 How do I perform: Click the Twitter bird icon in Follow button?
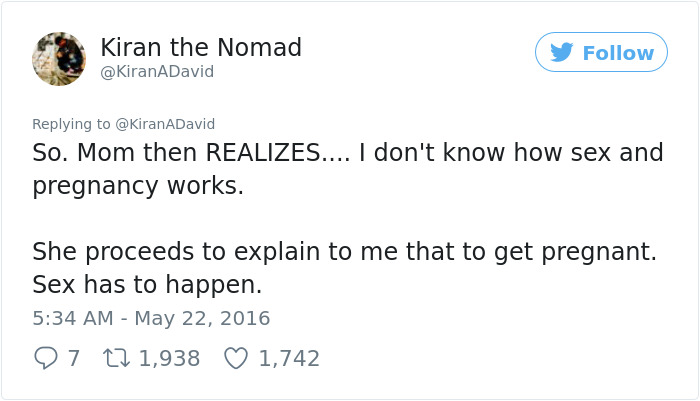point(562,53)
